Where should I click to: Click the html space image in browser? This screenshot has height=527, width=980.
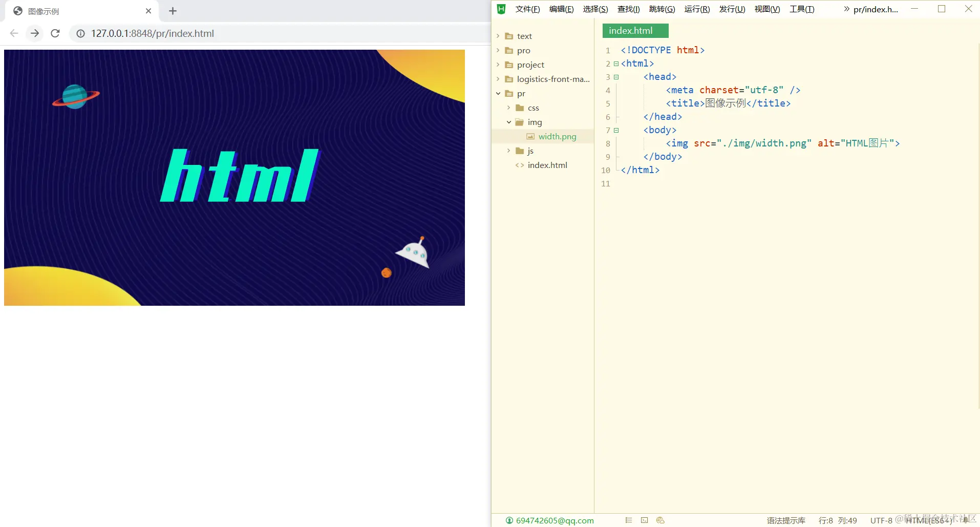235,178
